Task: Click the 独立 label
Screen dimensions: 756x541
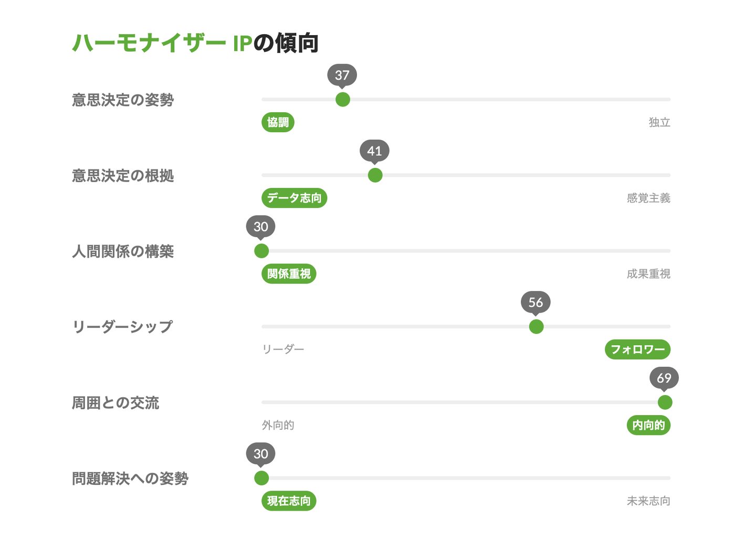Action: click(659, 122)
